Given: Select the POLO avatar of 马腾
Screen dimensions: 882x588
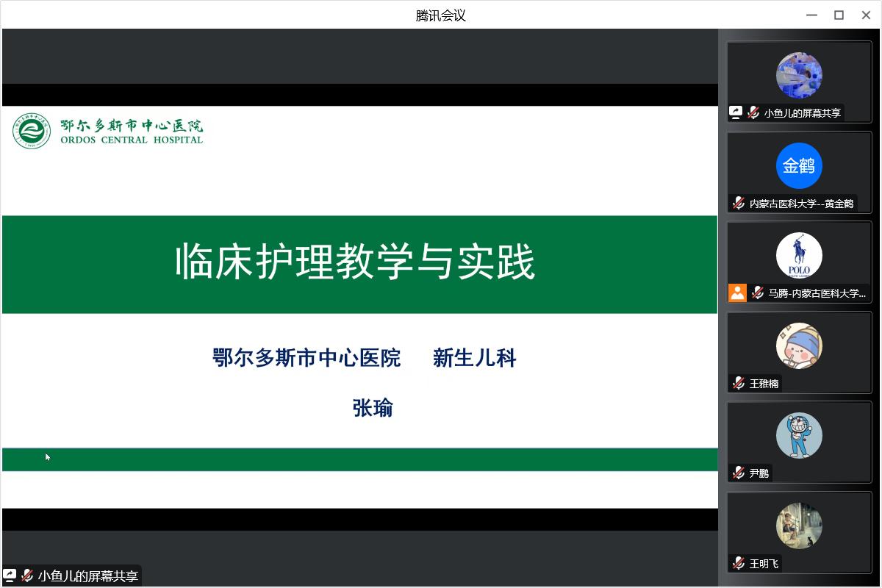Looking at the screenshot, I should [799, 256].
